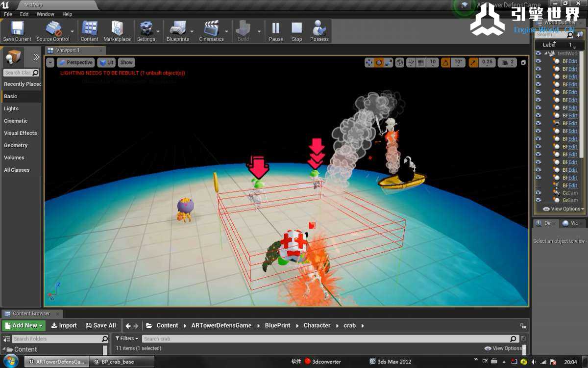
Task: Open the Blueprints toolbar icon
Action: click(x=177, y=31)
